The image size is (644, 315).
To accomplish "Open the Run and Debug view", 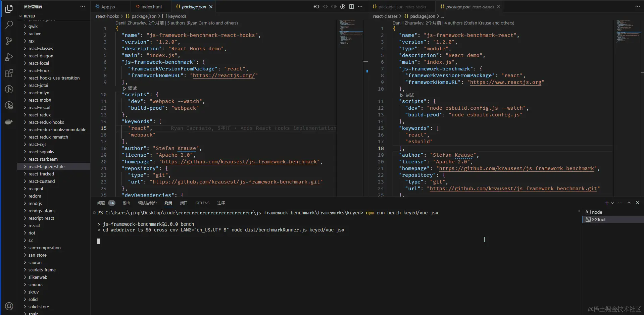I will (x=9, y=57).
